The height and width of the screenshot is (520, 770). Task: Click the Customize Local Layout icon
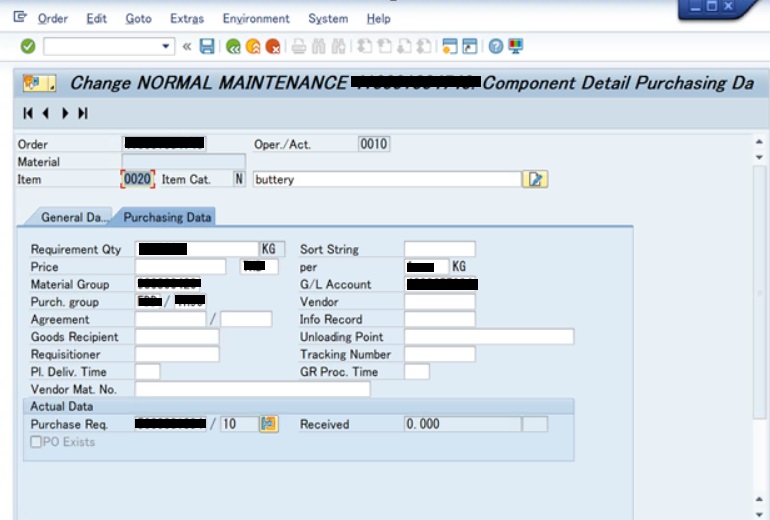click(516, 46)
